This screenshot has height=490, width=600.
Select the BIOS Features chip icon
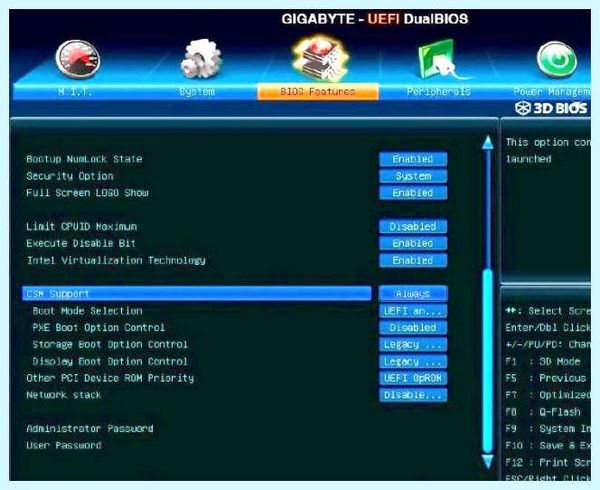click(x=320, y=57)
